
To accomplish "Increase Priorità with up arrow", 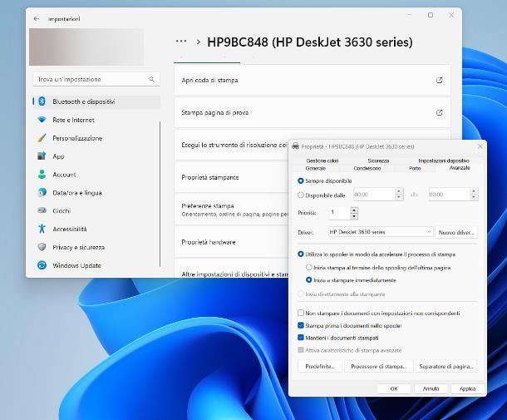I will click(354, 210).
